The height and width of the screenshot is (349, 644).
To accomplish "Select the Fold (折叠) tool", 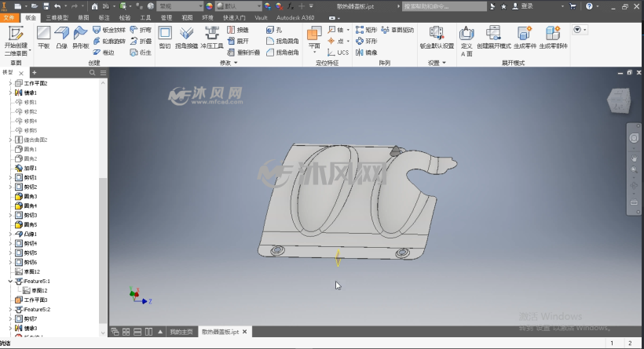I will coord(141,41).
